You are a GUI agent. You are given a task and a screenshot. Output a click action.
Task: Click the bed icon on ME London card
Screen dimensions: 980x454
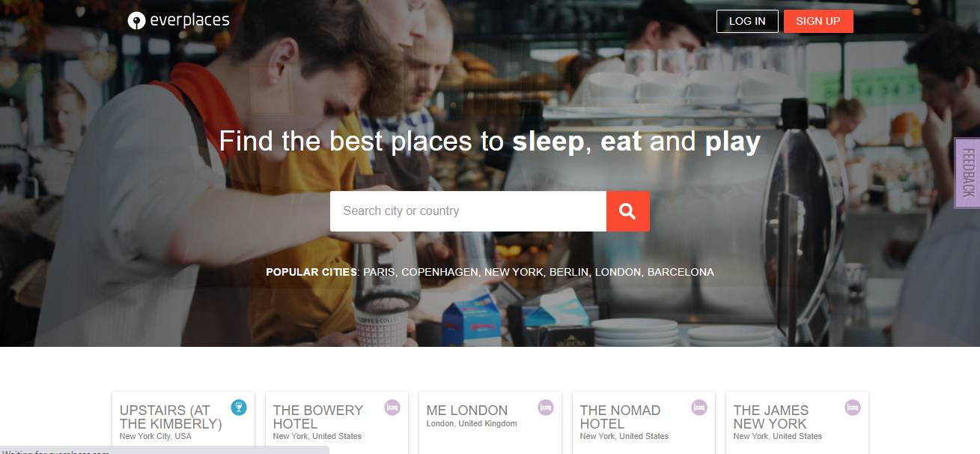pos(546,408)
